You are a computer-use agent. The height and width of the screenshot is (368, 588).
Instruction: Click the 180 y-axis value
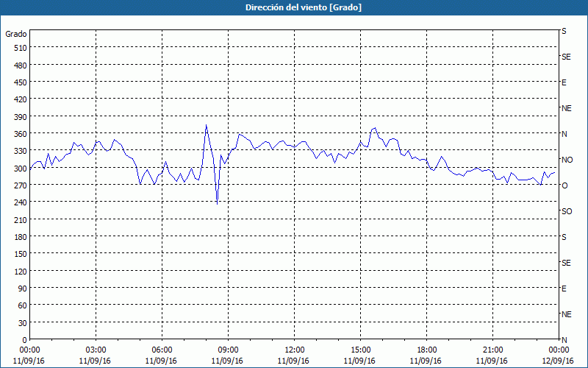(21, 237)
